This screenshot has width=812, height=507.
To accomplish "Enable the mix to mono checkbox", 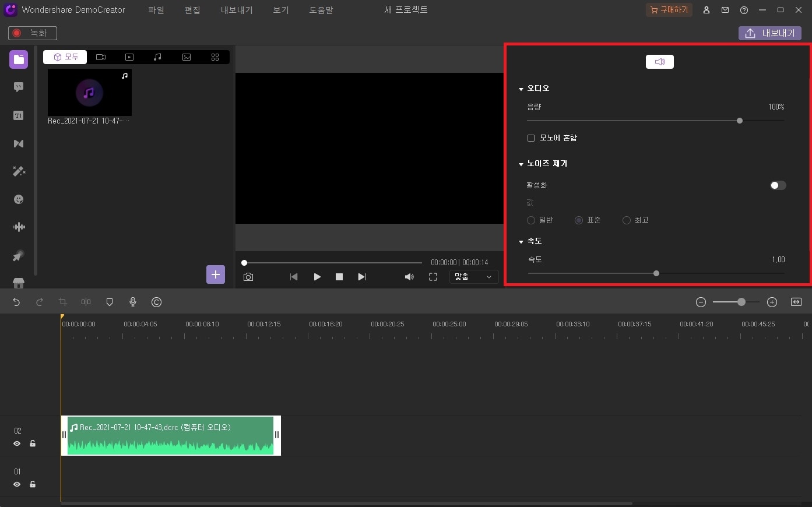I will (x=531, y=138).
